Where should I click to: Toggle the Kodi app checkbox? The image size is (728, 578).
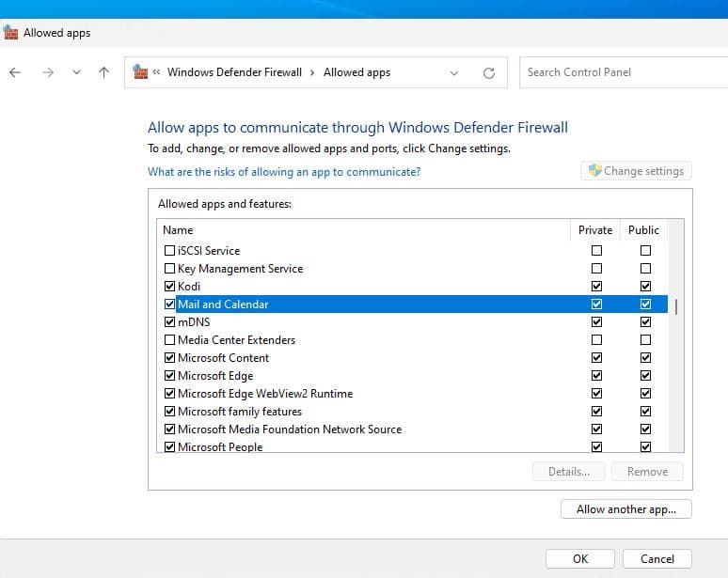170,287
